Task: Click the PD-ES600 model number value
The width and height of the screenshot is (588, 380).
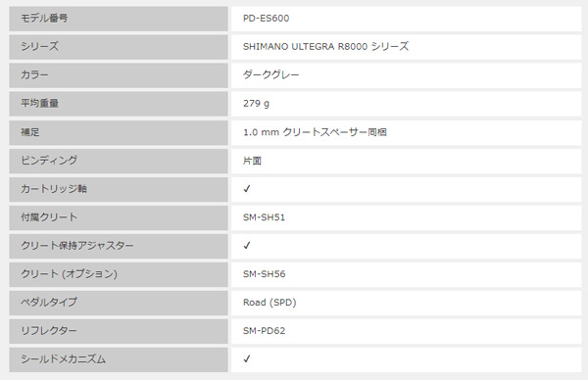Action: click(x=266, y=19)
